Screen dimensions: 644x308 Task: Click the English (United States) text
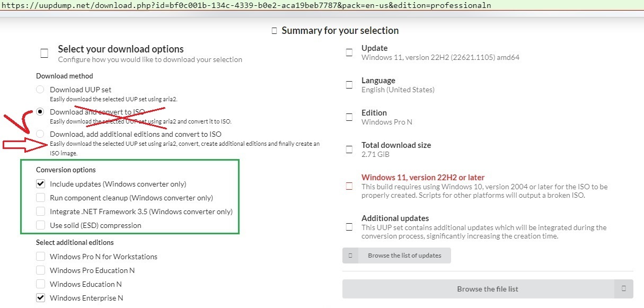[398, 90]
